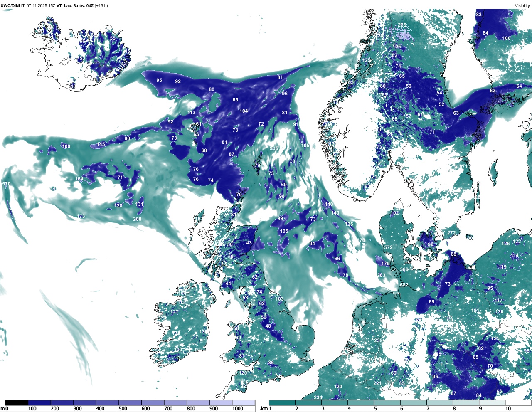532x412 pixels.
Task: Click the '131' visibility value
Action: pyautogui.click(x=139, y=204)
